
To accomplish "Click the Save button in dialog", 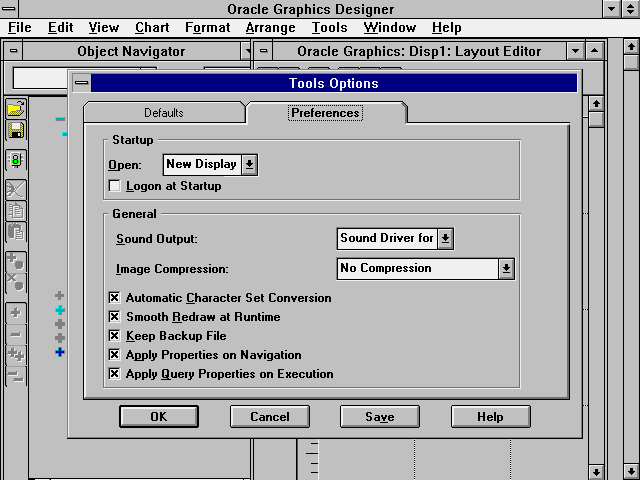I will coord(379,417).
